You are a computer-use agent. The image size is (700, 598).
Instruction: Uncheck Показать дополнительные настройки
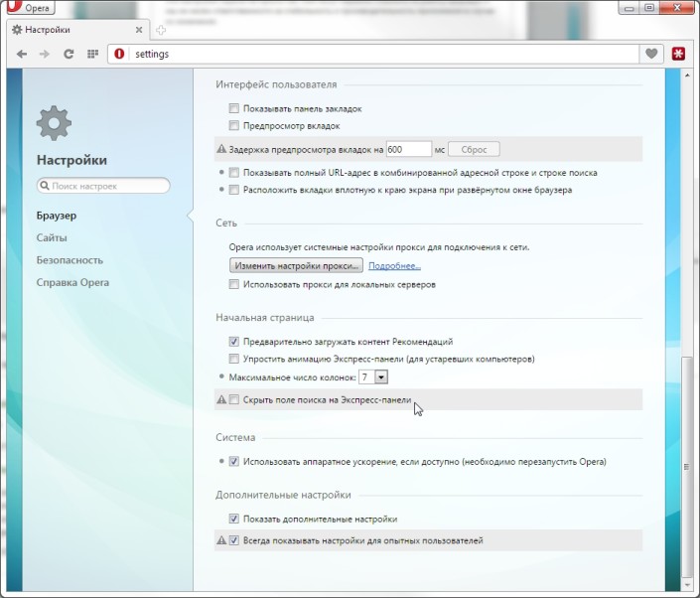[x=234, y=519]
